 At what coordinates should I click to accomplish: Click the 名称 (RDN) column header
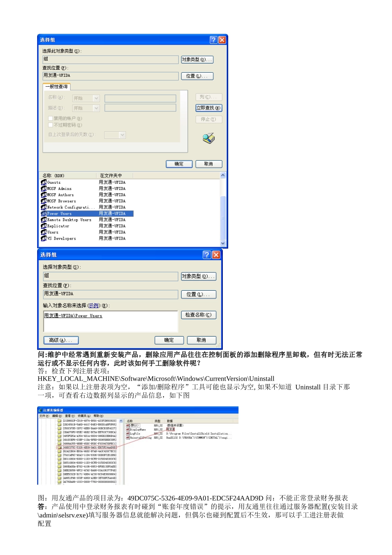68,176
